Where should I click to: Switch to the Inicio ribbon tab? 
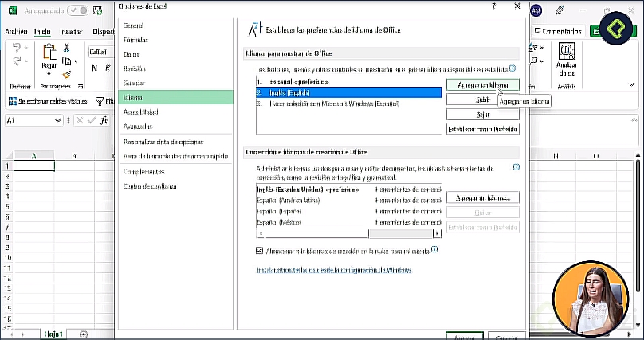(x=42, y=32)
